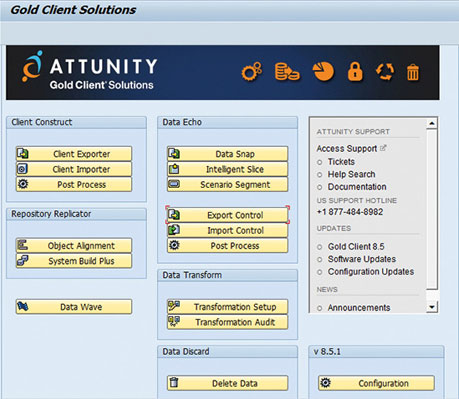Screen dimensions: 459x399
Task: Open Configuration
Action: [376, 383]
